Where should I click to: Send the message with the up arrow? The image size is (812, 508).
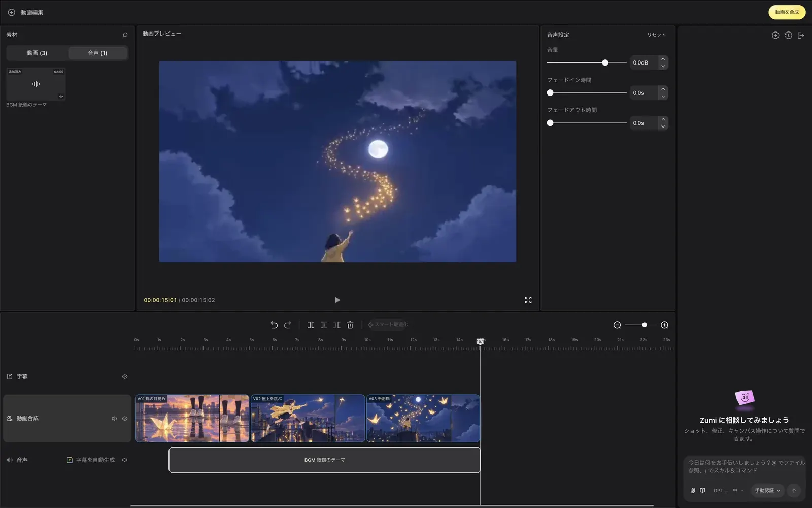pyautogui.click(x=794, y=490)
